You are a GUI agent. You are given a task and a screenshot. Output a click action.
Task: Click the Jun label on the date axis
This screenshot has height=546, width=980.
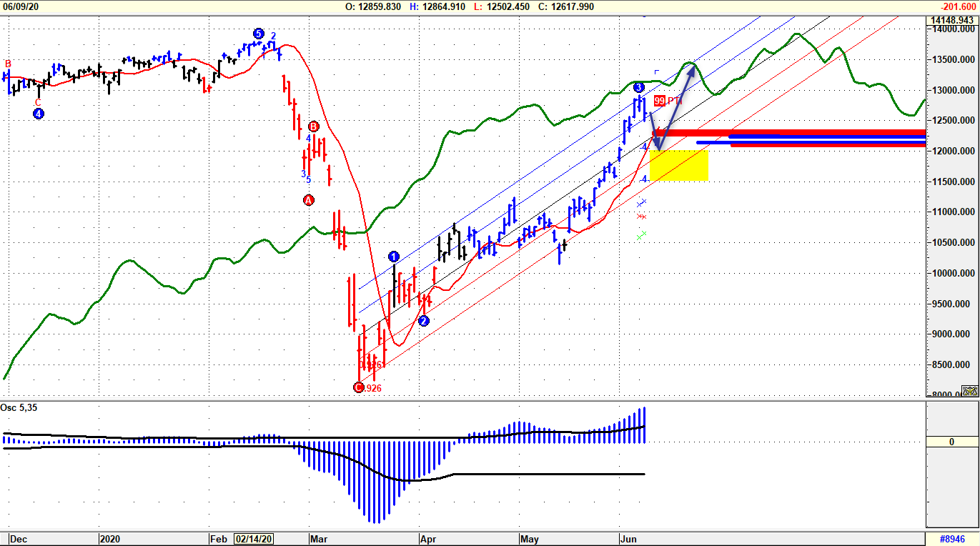pyautogui.click(x=629, y=539)
